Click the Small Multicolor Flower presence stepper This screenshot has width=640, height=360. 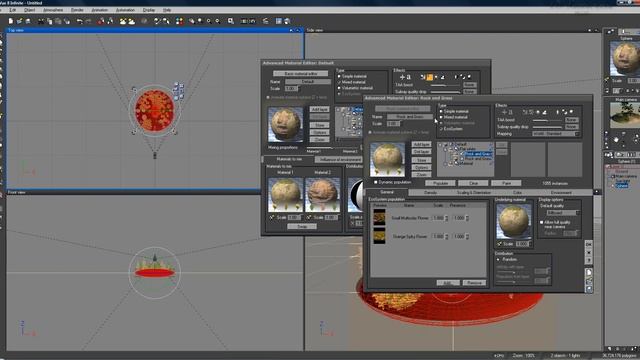click(x=467, y=218)
